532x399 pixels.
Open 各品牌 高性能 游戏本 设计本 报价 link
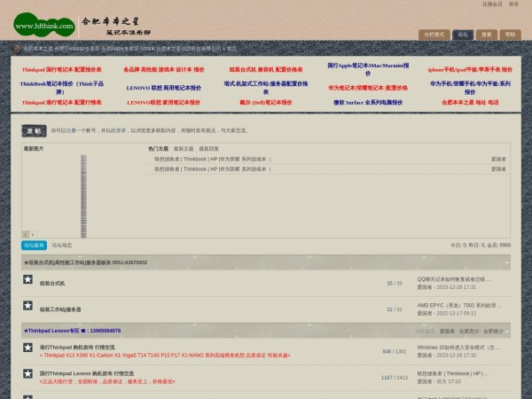[x=164, y=69]
